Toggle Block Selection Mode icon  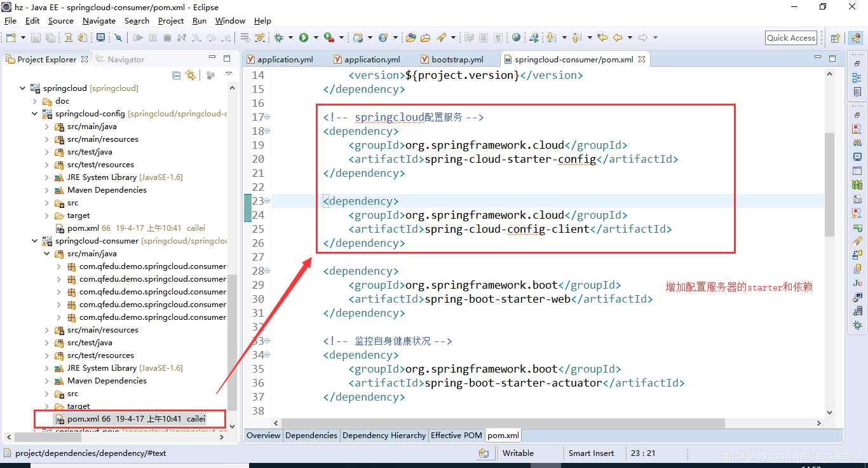tap(484, 38)
